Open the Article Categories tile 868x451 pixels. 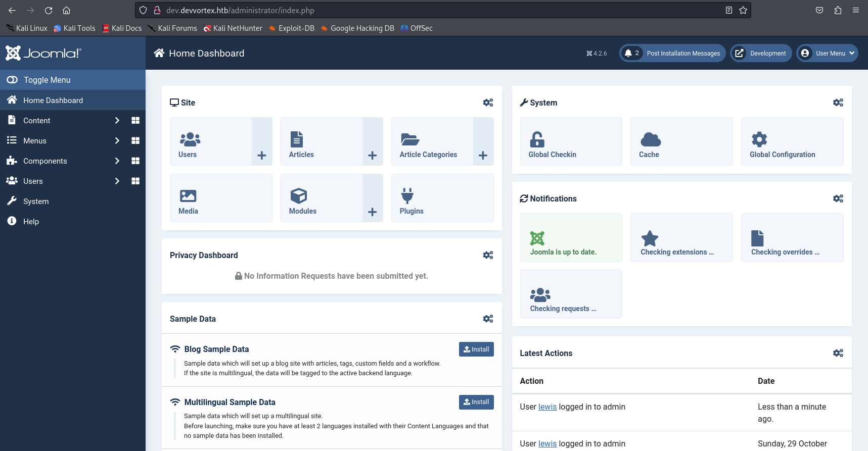[432, 141]
